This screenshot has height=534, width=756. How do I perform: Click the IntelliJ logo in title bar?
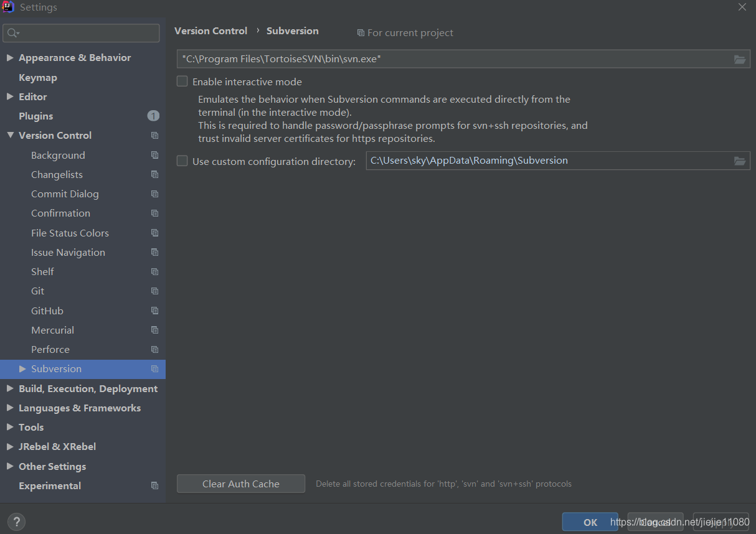pyautogui.click(x=8, y=7)
